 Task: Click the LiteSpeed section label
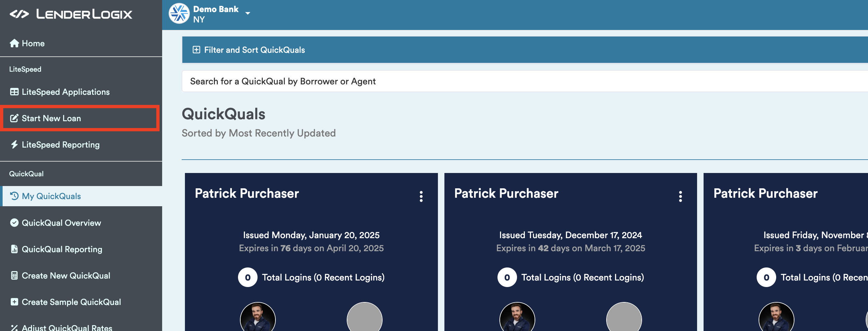click(25, 69)
